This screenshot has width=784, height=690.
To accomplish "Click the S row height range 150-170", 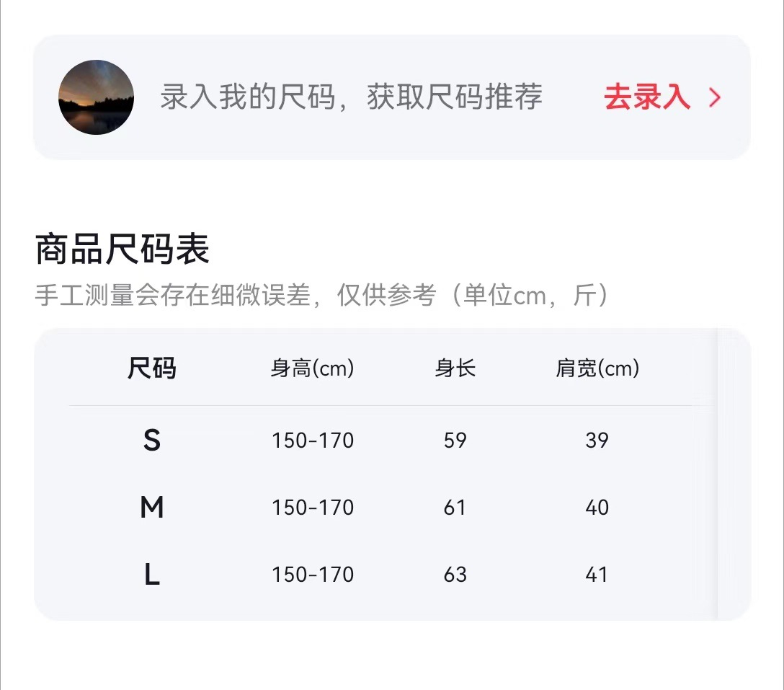I will tap(312, 440).
